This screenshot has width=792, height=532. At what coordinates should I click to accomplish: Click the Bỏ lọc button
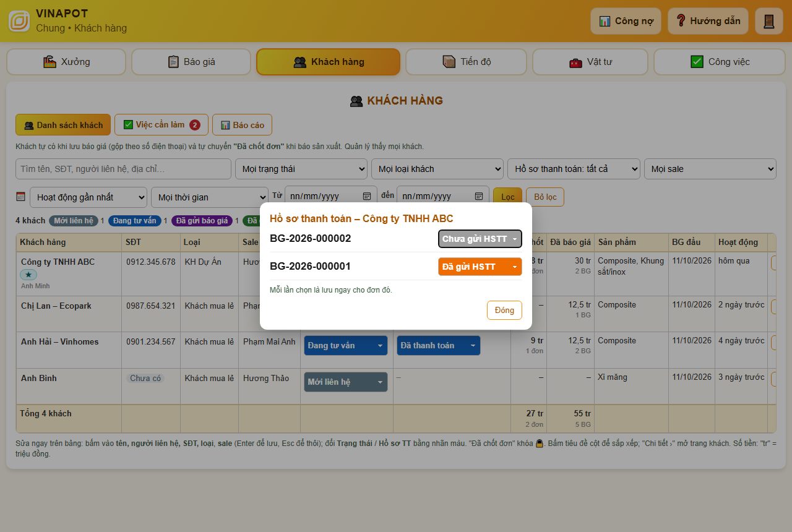[545, 197]
